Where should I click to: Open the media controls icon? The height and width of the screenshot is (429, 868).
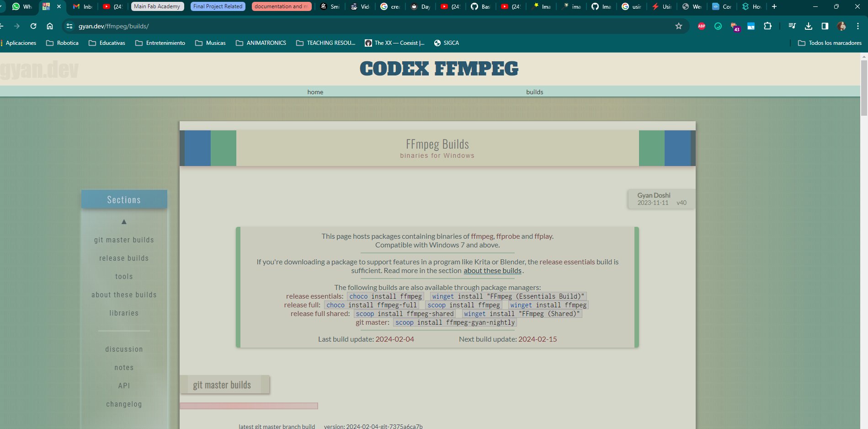792,26
